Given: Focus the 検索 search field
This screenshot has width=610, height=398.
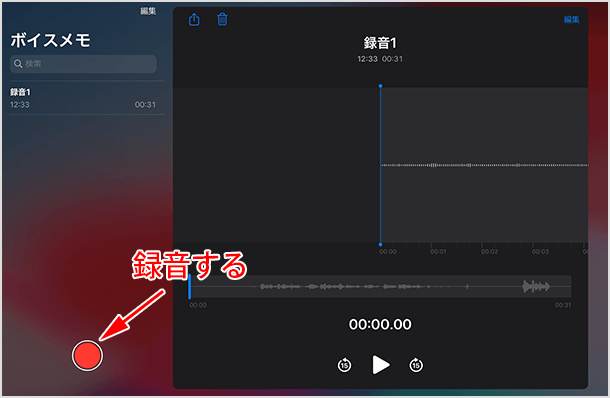Looking at the screenshot, I should click(83, 64).
